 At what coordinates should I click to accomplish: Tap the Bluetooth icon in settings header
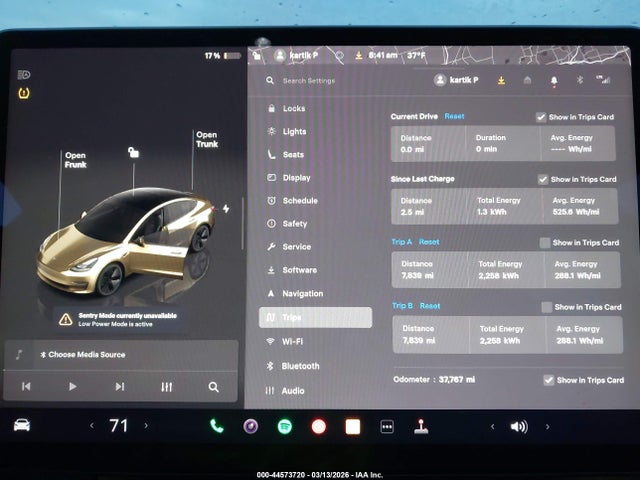pos(580,80)
